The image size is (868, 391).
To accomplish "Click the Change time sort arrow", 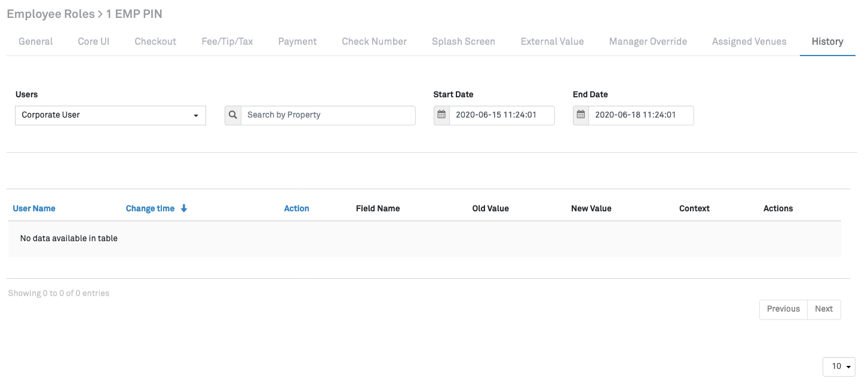I will (x=184, y=208).
